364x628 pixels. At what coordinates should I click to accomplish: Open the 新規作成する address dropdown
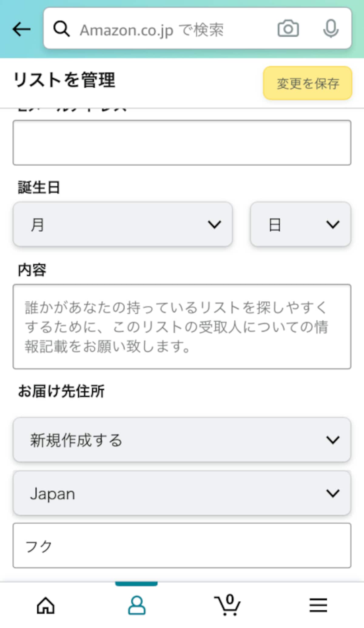click(182, 440)
